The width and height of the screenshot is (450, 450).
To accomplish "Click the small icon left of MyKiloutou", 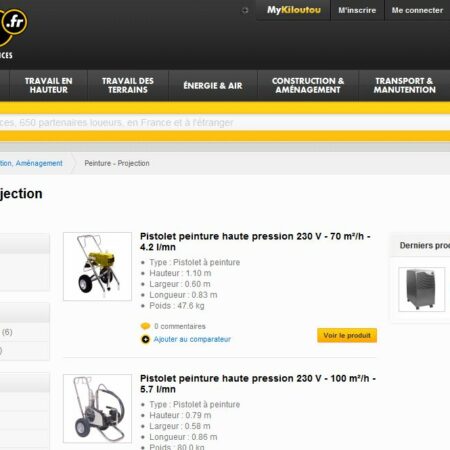I will point(245,10).
